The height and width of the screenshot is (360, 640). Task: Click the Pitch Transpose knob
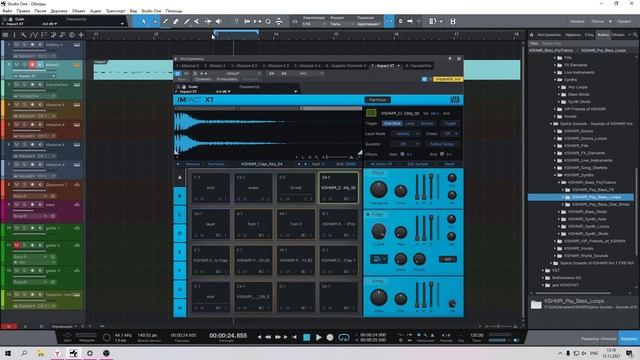tap(378, 190)
